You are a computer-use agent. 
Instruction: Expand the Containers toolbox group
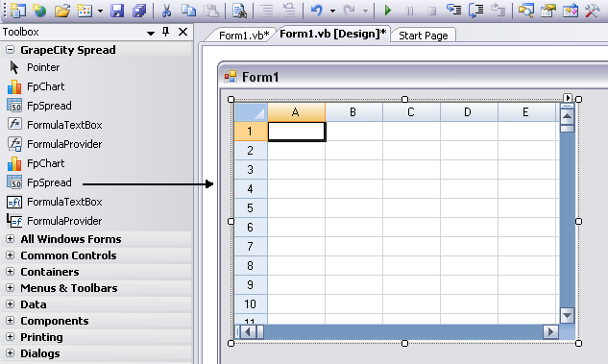click(11, 272)
